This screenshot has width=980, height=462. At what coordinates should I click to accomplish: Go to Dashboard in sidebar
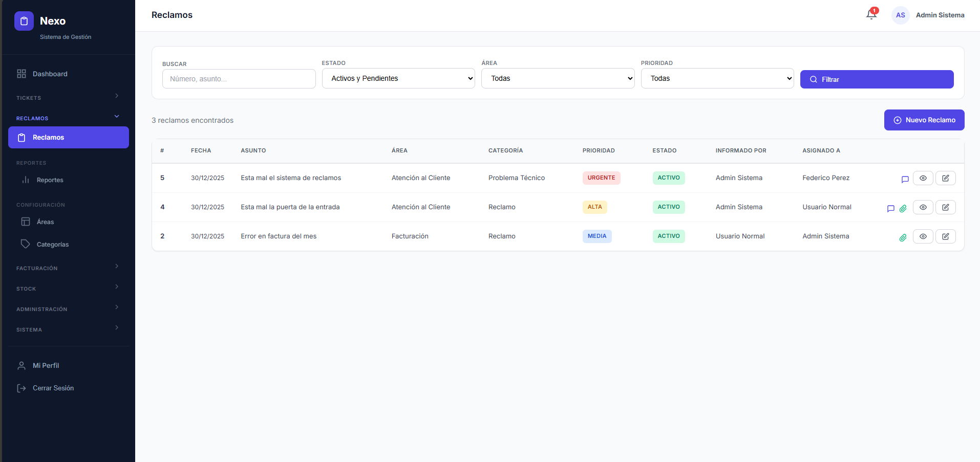coord(50,74)
